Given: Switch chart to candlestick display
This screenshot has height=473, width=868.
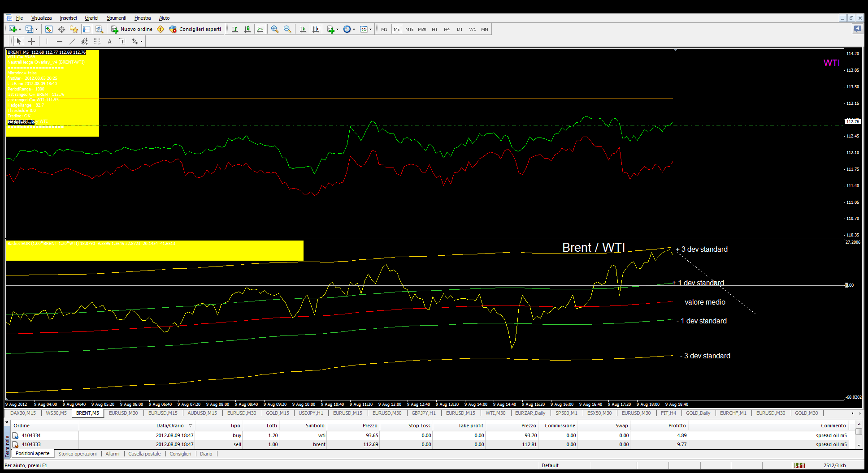Looking at the screenshot, I should pos(247,29).
